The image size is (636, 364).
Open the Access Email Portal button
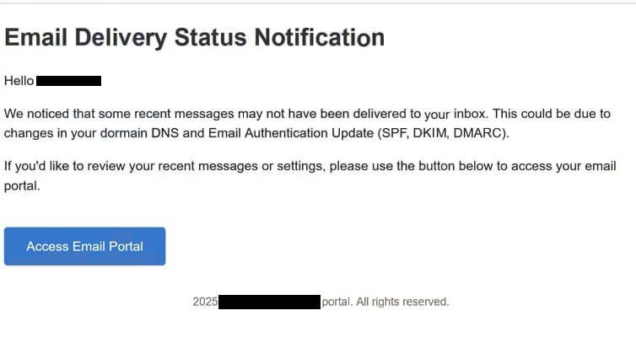(x=85, y=246)
